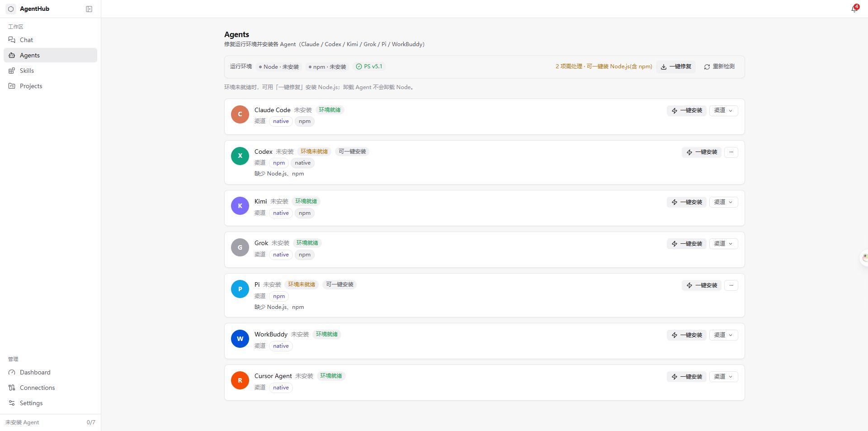This screenshot has height=431, width=868.
Task: Open the notifications bell icon
Action: point(854,9)
